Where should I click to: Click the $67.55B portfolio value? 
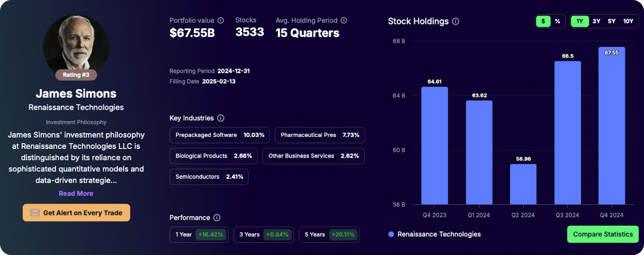tap(192, 33)
